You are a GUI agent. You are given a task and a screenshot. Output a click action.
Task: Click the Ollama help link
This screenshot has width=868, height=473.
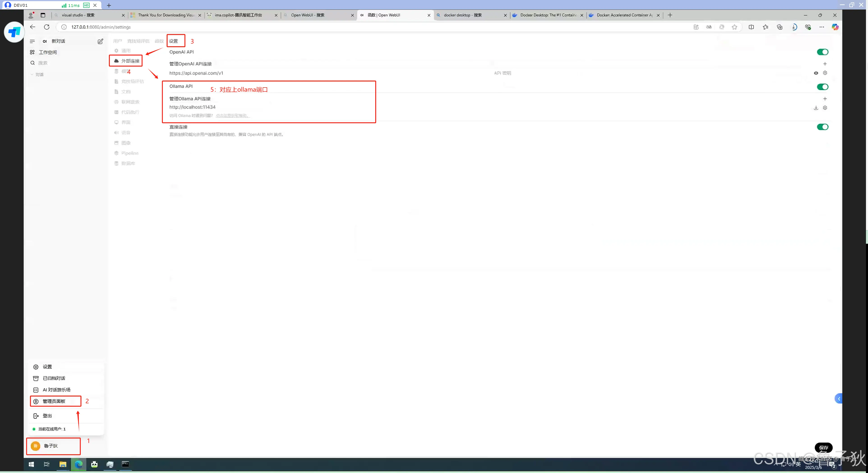[233, 116]
